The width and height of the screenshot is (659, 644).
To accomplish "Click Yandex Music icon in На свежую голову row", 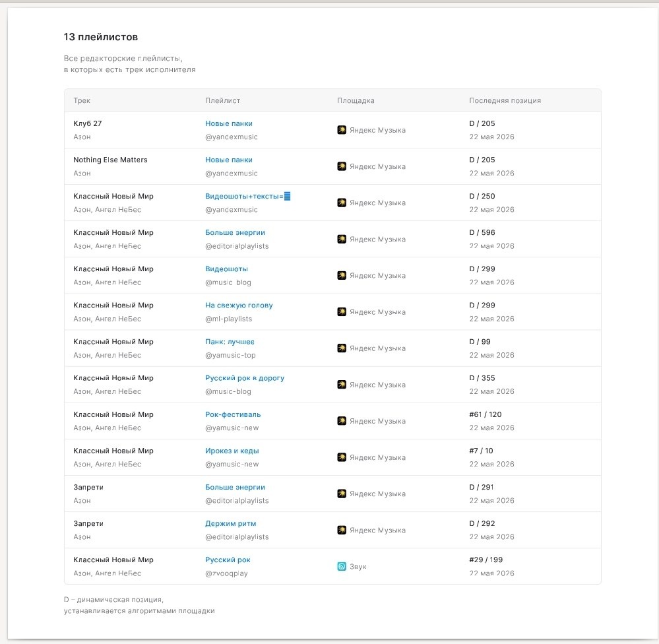I will click(x=342, y=312).
